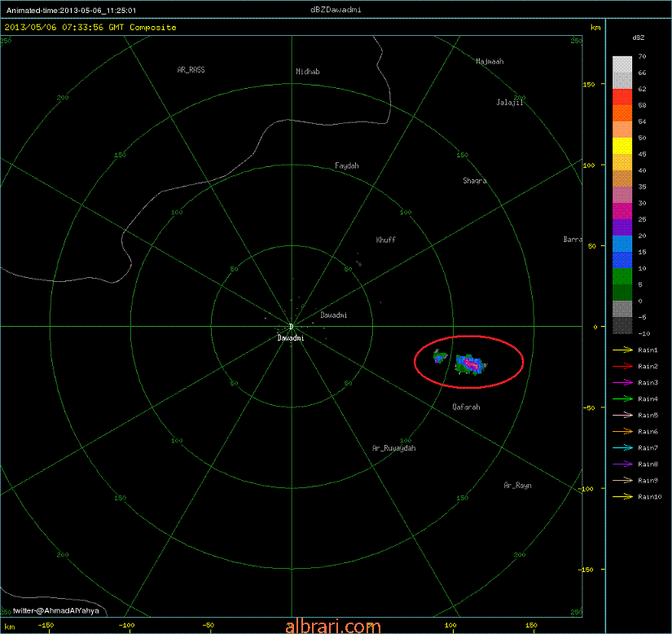Click the bright green 5–10 dBZ swatch
The height and width of the screenshot is (634, 672).
(622, 276)
